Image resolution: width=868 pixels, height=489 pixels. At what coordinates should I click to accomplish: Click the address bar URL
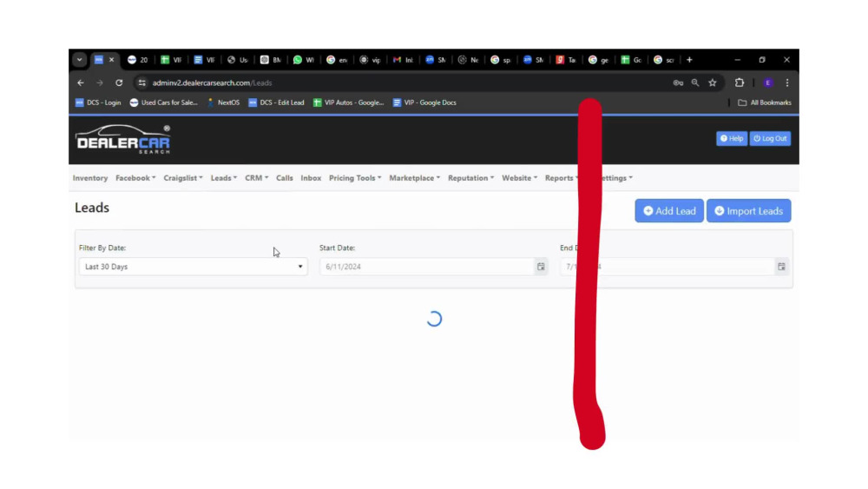[212, 83]
